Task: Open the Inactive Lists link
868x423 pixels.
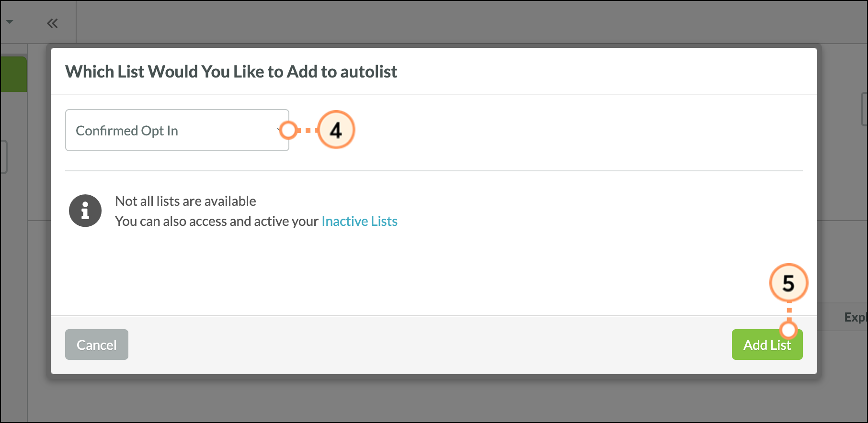Action: pyautogui.click(x=359, y=221)
